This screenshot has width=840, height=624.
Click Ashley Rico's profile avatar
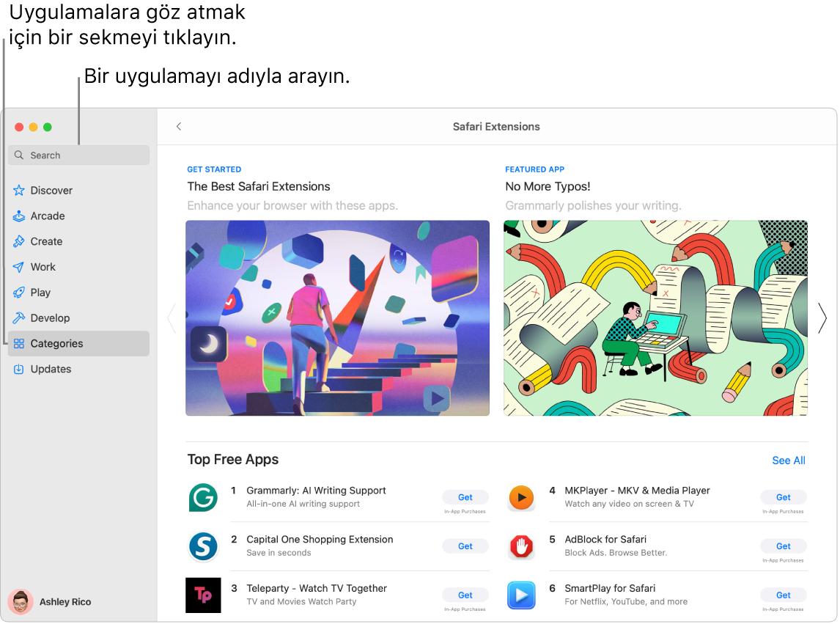21,602
